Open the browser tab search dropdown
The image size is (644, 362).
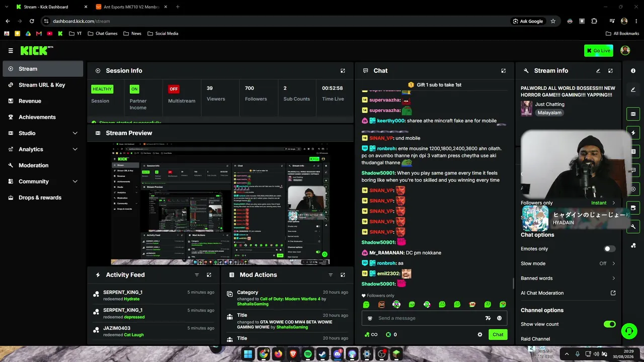tap(6, 7)
